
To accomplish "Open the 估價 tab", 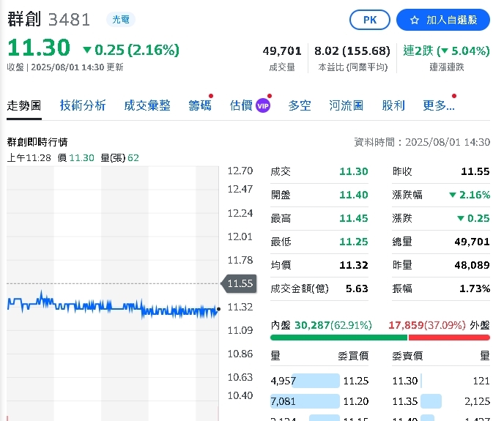I will 241,105.
